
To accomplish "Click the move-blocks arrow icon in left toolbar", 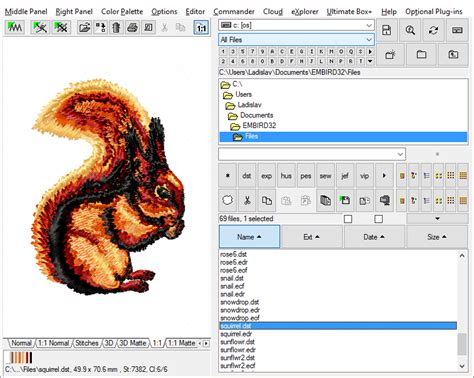I will tap(100, 27).
